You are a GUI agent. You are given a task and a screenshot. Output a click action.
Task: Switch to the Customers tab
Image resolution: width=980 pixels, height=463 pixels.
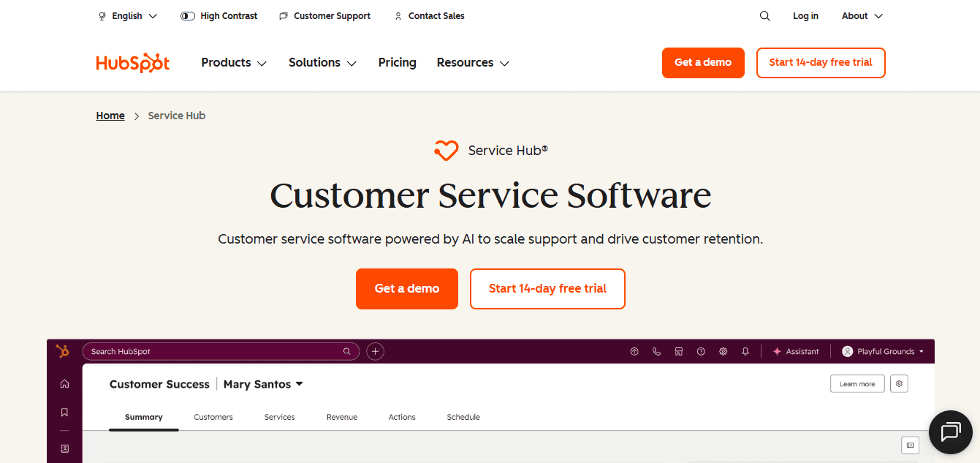point(213,417)
